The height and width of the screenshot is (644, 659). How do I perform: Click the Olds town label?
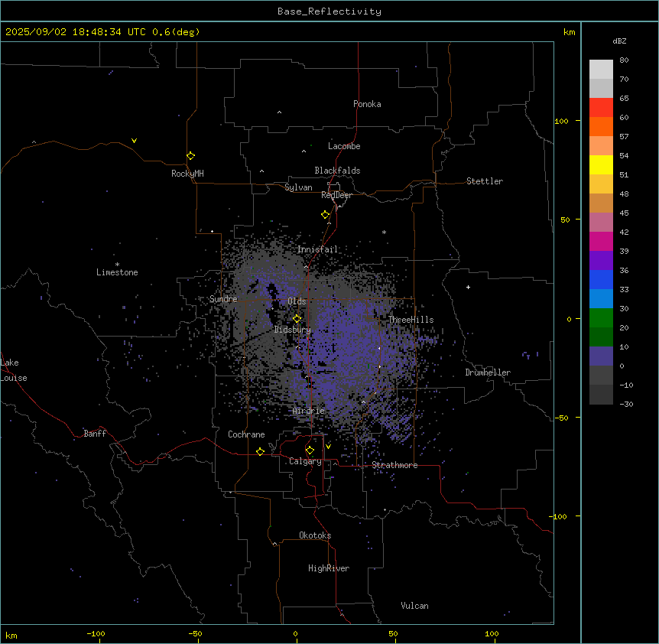click(297, 301)
